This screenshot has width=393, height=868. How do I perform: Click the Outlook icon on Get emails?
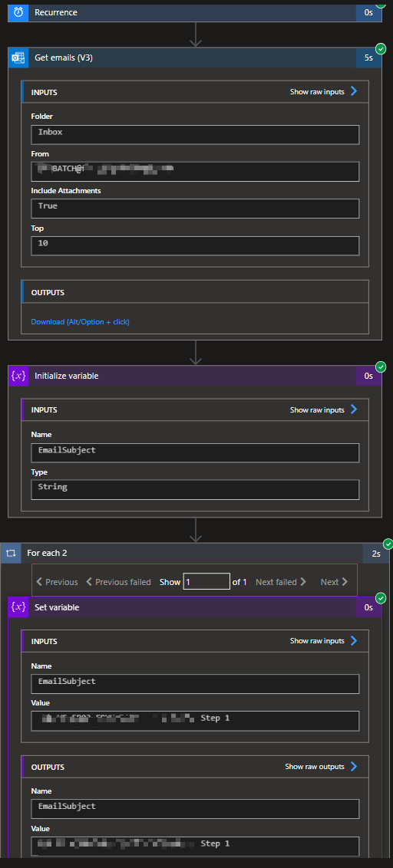pyautogui.click(x=18, y=58)
